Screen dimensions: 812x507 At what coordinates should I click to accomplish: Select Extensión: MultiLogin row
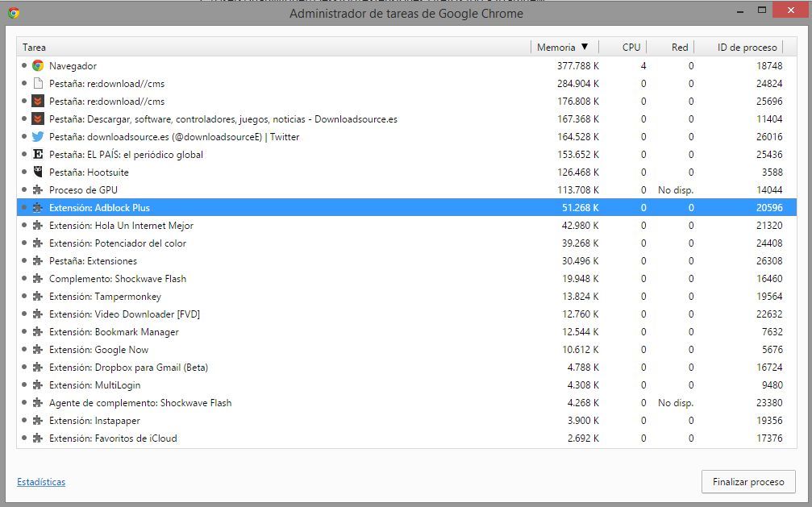click(x=406, y=384)
